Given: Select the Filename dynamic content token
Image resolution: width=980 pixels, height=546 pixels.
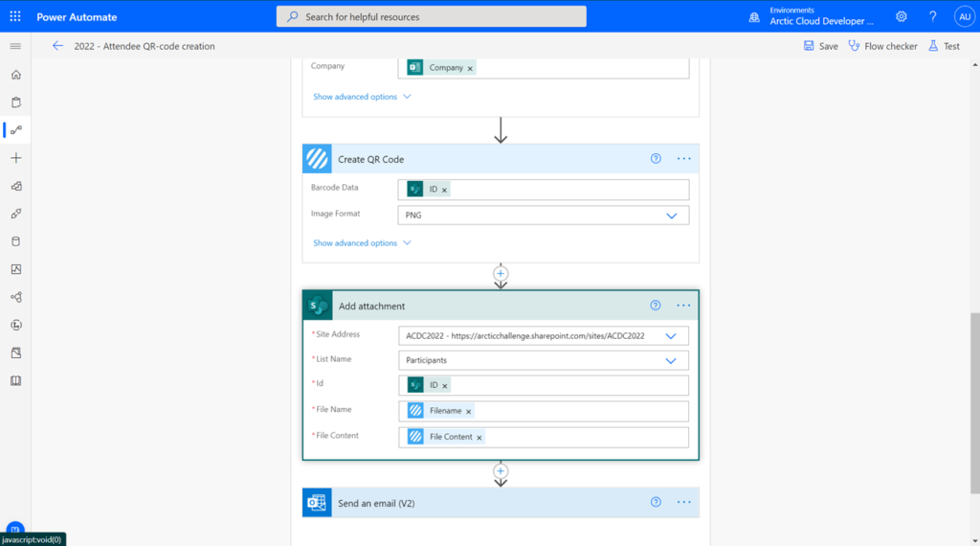Looking at the screenshot, I should (x=439, y=411).
